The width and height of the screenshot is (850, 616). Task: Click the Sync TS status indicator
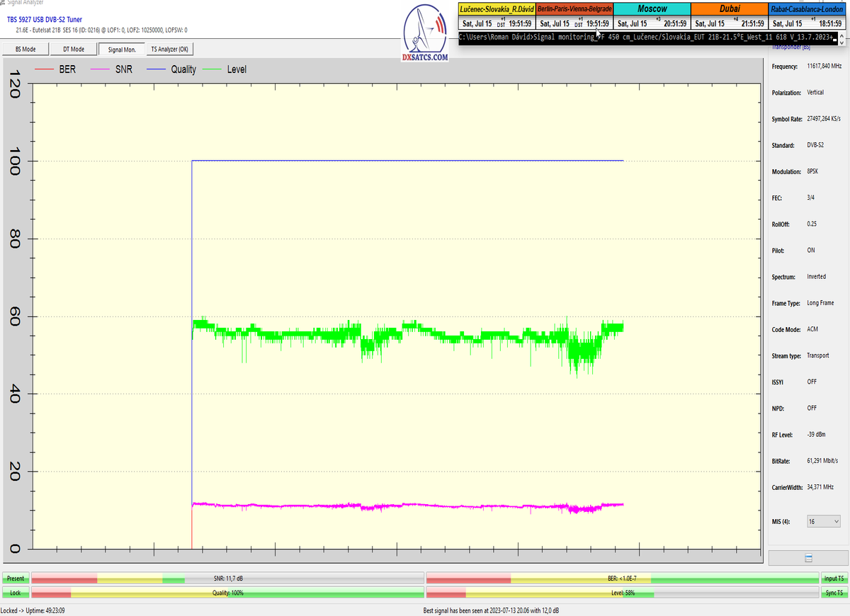click(834, 593)
